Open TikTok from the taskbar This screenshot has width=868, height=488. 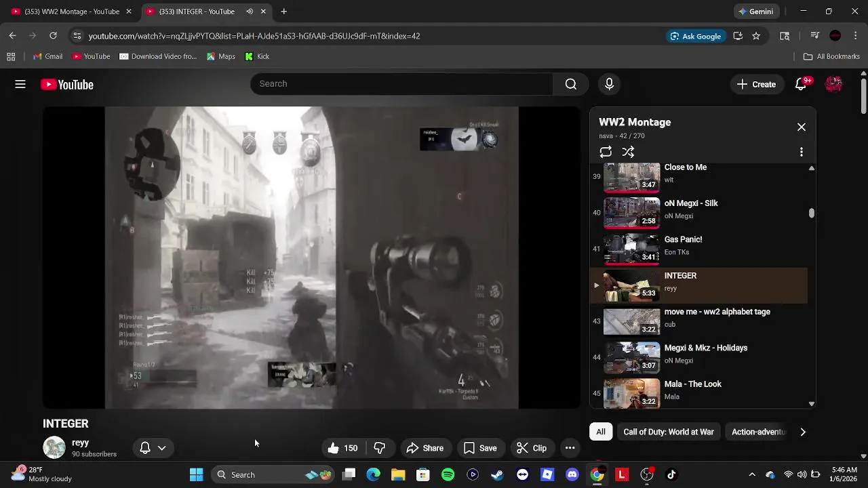[x=671, y=474]
